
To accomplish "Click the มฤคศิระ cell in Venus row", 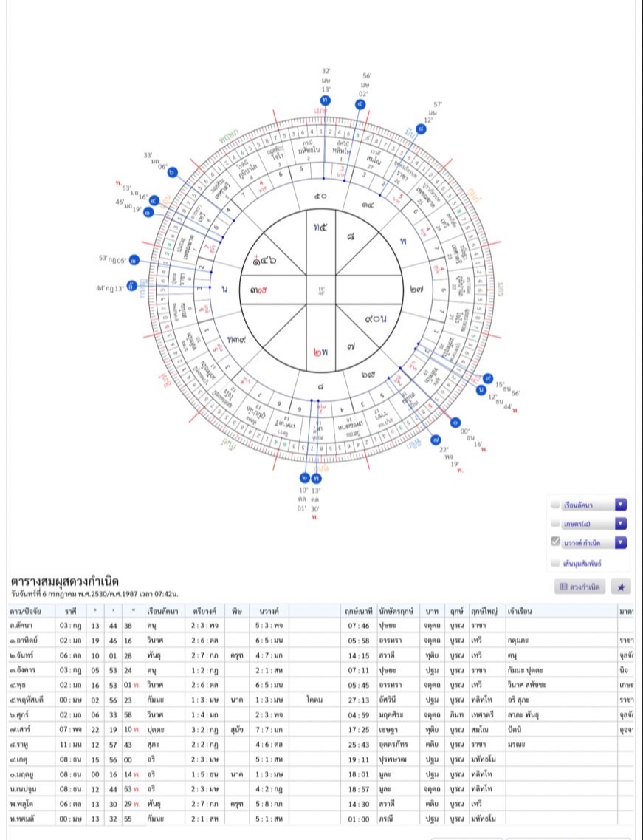I will pyautogui.click(x=391, y=714).
